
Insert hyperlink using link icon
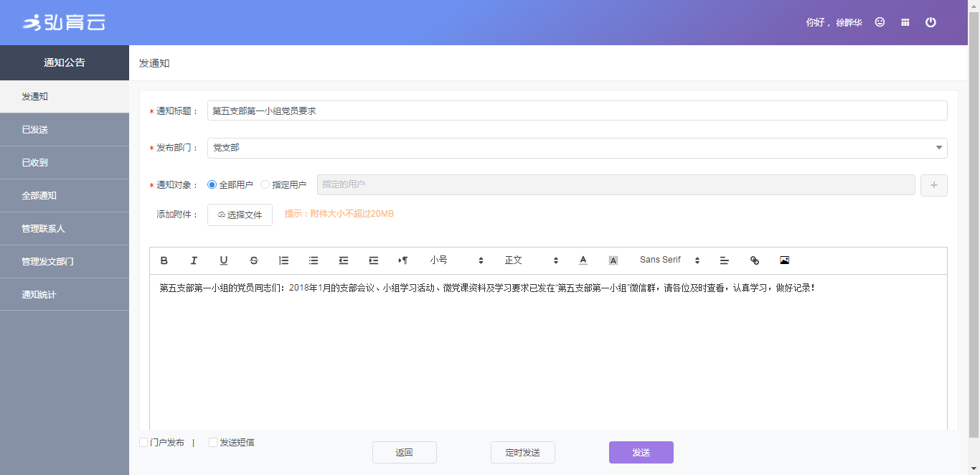pyautogui.click(x=754, y=260)
